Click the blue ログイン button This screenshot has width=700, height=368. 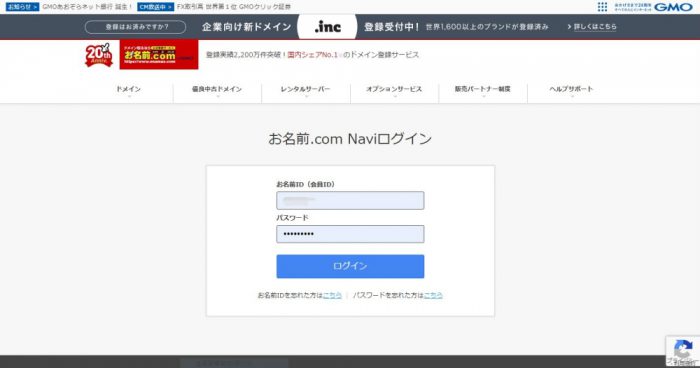(350, 266)
